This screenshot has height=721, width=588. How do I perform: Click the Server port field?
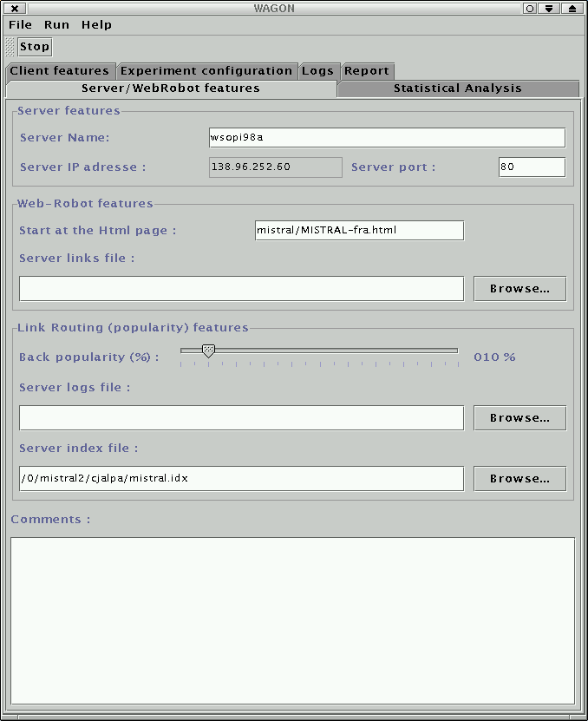pyautogui.click(x=531, y=167)
